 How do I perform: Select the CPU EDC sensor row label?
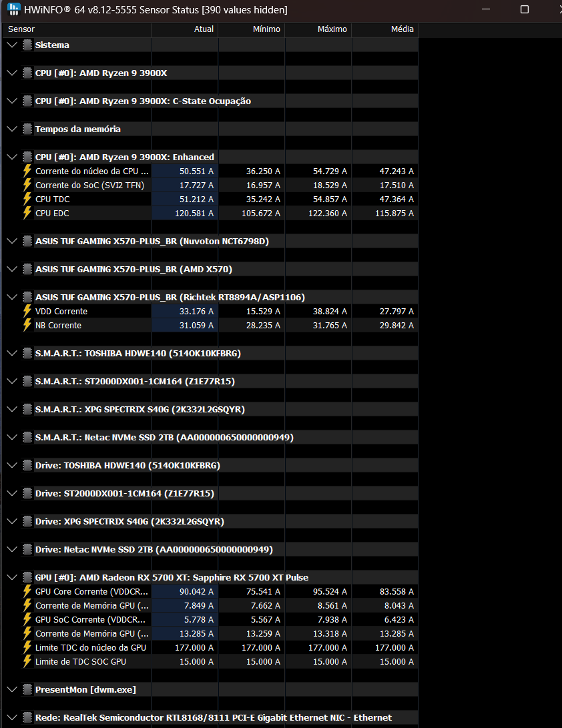(52, 213)
